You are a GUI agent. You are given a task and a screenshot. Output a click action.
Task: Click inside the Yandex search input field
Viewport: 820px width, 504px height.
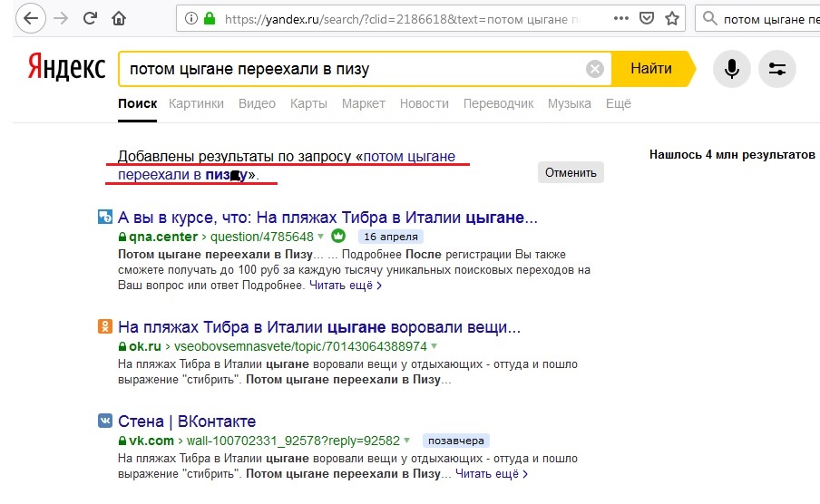pos(354,69)
